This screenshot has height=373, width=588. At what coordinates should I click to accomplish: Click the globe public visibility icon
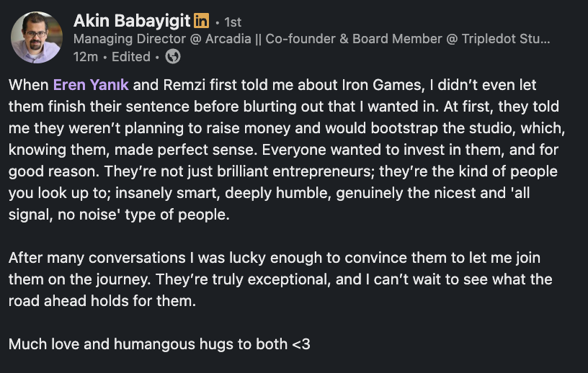tap(173, 56)
